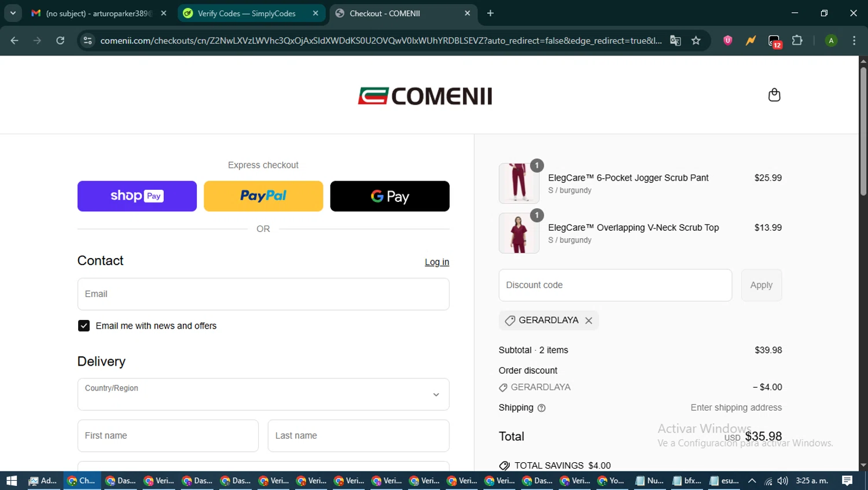Click the Enter shipping address text
This screenshot has height=490, width=868.
point(736,408)
